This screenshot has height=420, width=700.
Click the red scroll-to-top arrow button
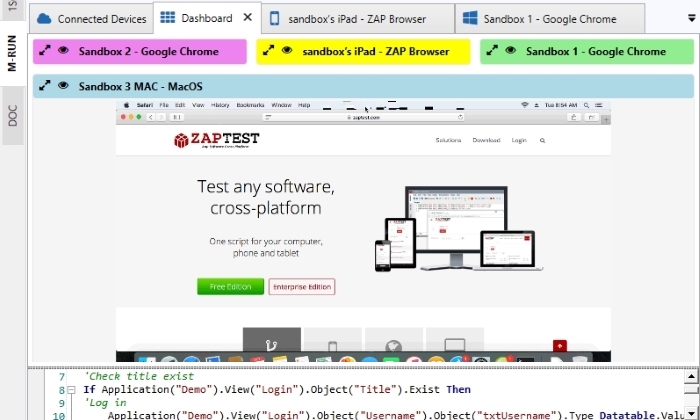pos(560,345)
